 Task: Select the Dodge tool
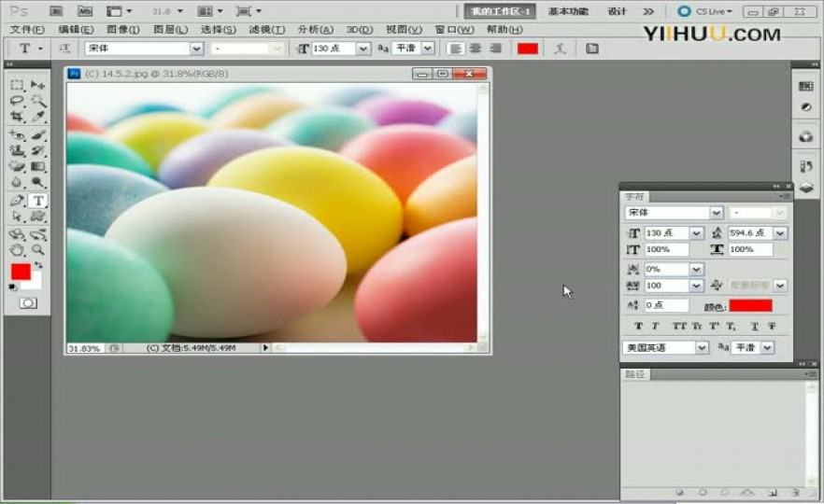click(37, 182)
